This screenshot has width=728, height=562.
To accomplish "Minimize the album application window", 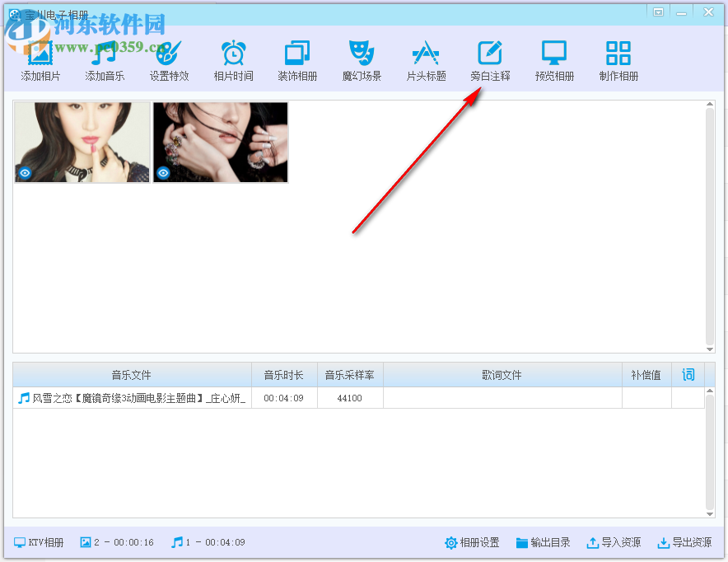I will point(682,12).
